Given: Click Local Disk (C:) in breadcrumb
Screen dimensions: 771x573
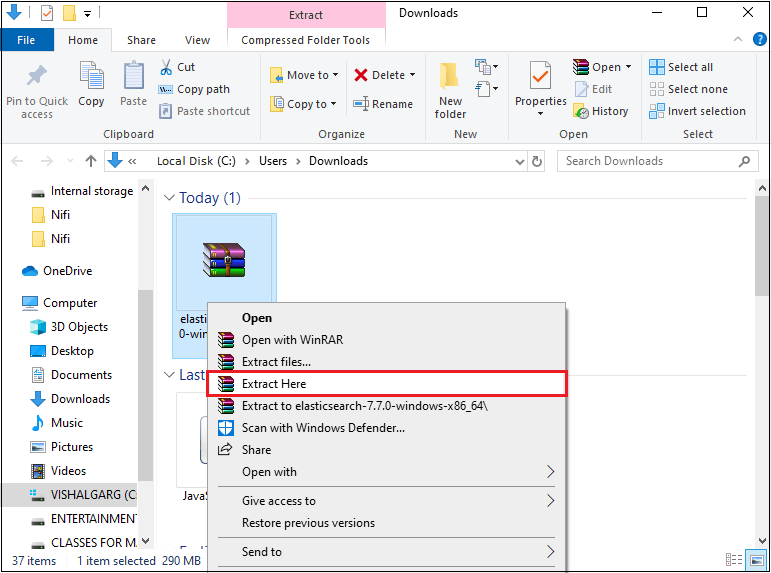Looking at the screenshot, I should 196,161.
